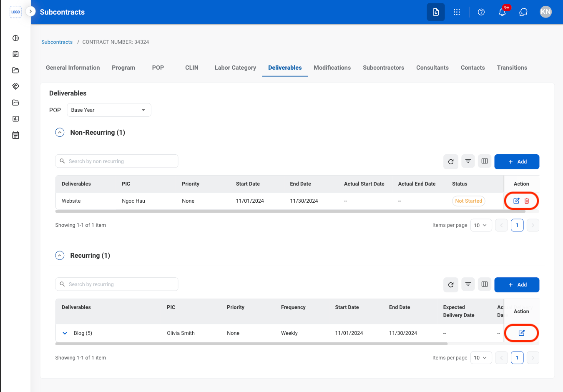
Task: Focus the Search by recurring field
Action: pos(117,284)
